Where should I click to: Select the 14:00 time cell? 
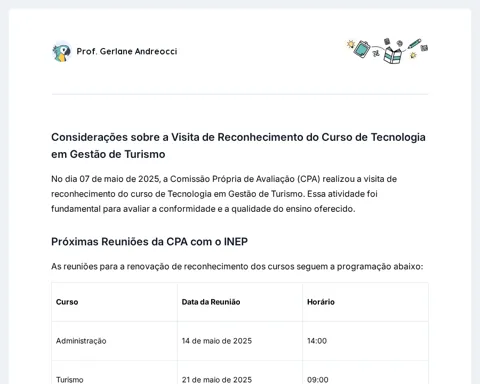tap(365, 341)
